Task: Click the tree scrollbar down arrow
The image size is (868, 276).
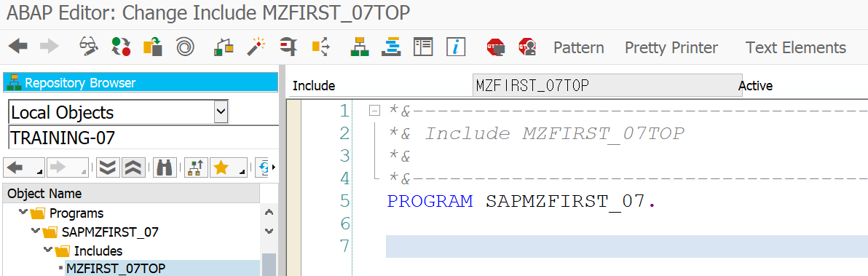Action: tap(269, 231)
